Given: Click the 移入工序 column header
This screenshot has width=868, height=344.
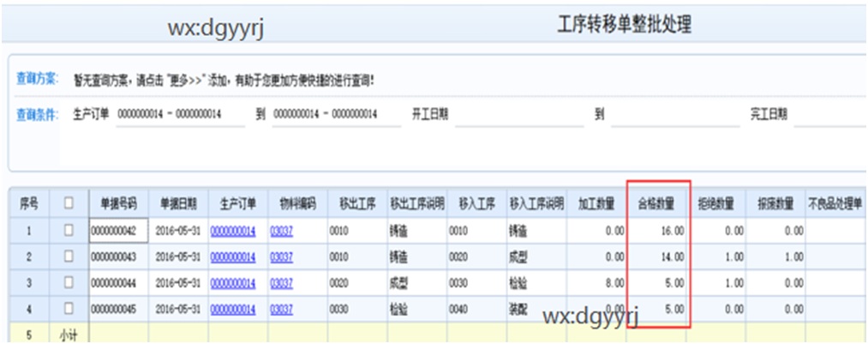Looking at the screenshot, I should tap(477, 204).
